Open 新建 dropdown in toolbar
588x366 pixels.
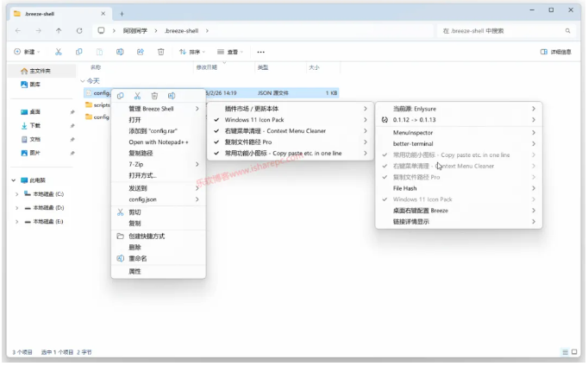click(27, 52)
